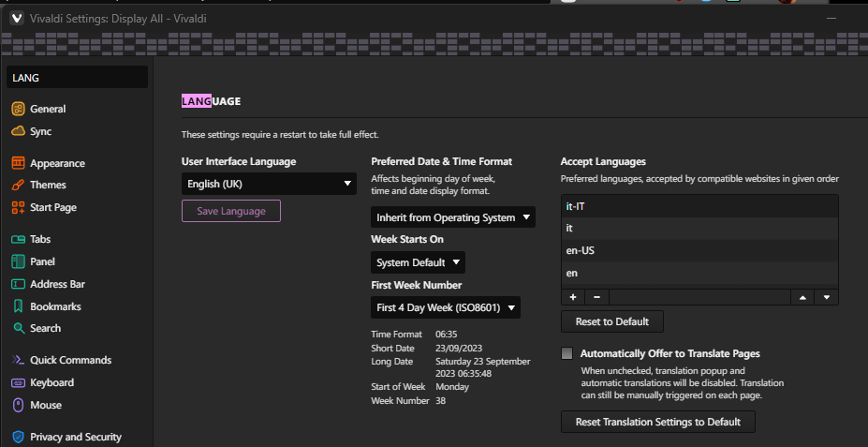Open Keyboard settings section

(52, 382)
